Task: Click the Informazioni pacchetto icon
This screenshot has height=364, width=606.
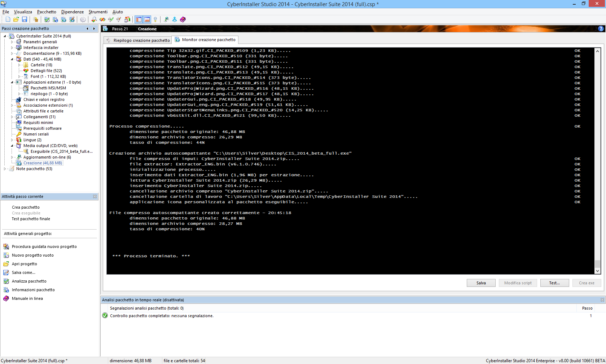Action: (x=6, y=290)
